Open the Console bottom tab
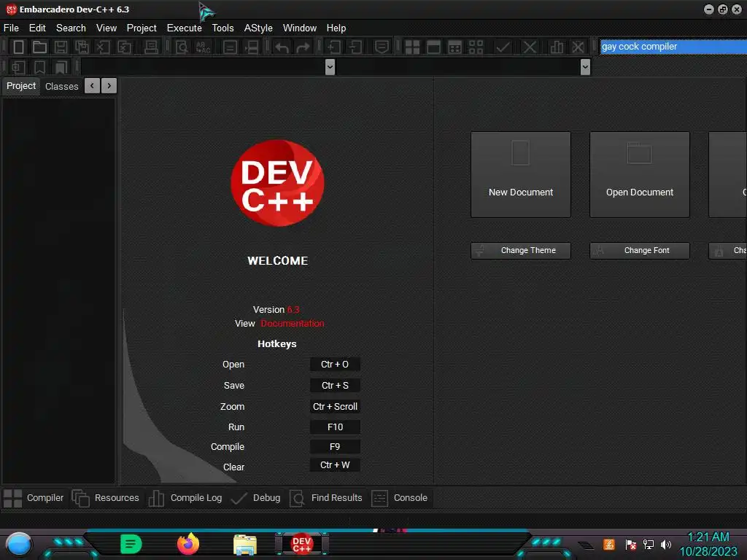Image resolution: width=747 pixels, height=560 pixels. 400,498
